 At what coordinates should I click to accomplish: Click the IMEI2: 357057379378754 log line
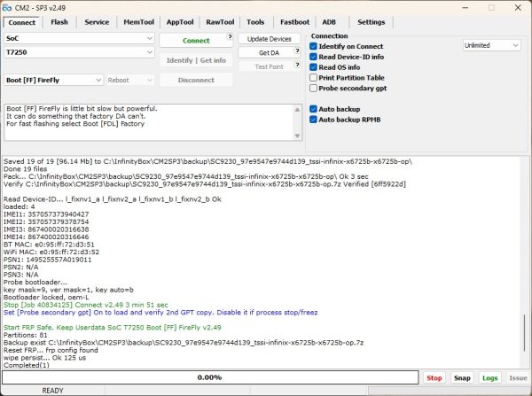[x=46, y=221]
